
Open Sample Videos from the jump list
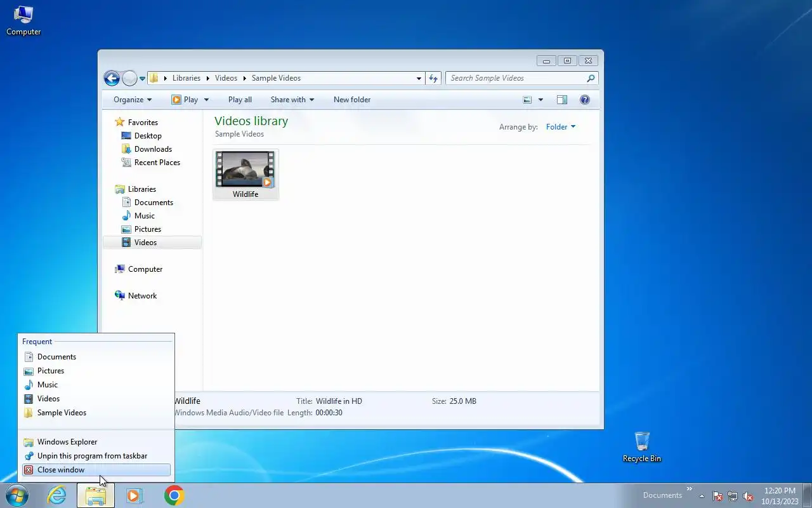pos(96,413)
